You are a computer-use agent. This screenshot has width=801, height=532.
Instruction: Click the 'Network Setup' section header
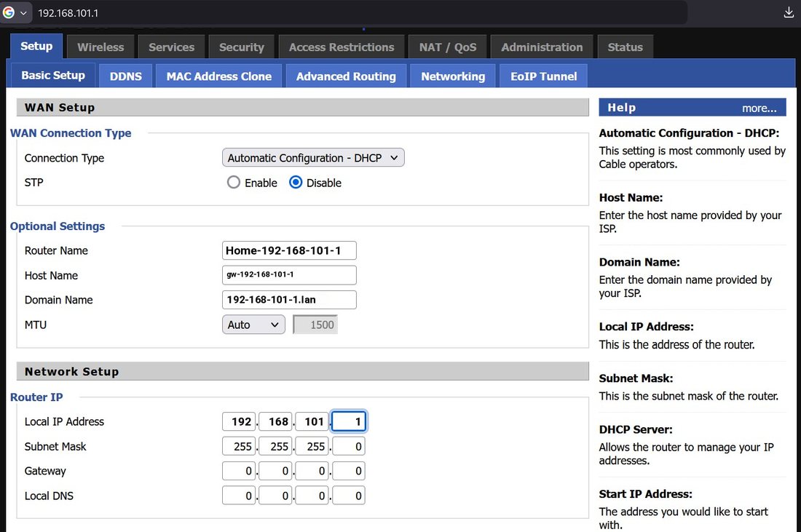302,372
